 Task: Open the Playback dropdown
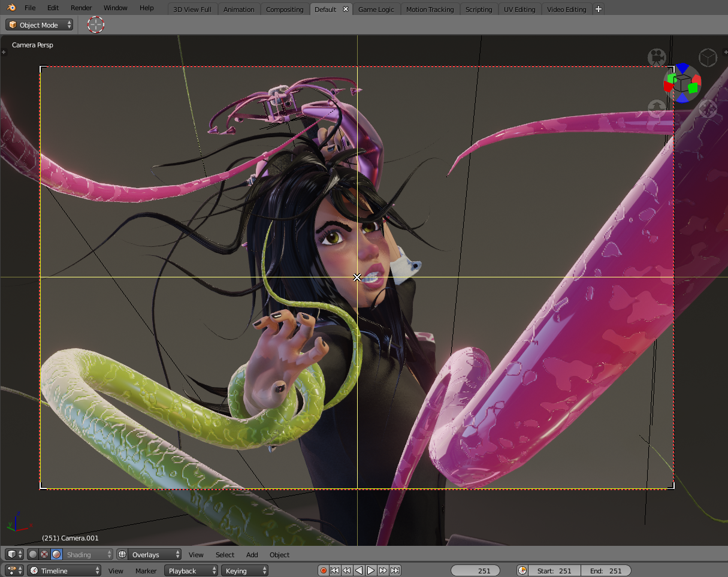coord(191,571)
